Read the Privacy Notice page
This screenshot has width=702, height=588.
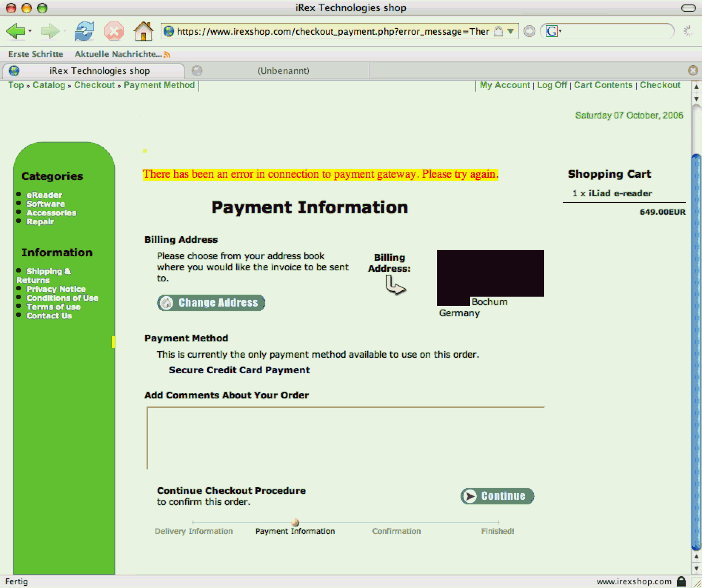pyautogui.click(x=56, y=289)
